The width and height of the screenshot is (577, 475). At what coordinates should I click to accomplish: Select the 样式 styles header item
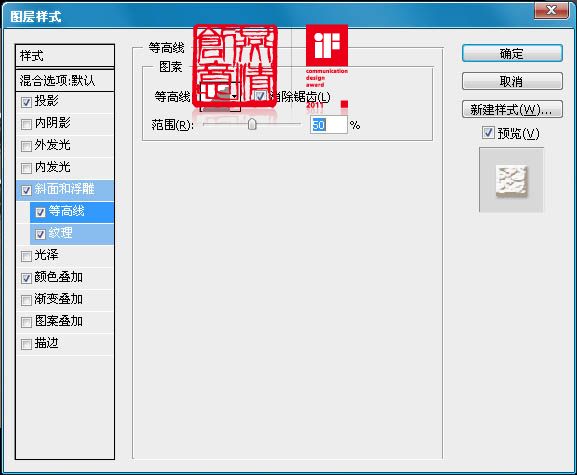tap(65, 56)
